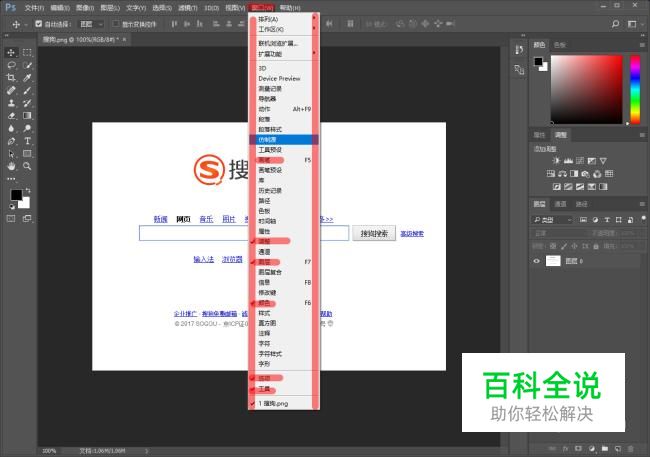The width and height of the screenshot is (650, 457).
Task: Toggle the checked 调整 item in Window menu
Action: (284, 241)
